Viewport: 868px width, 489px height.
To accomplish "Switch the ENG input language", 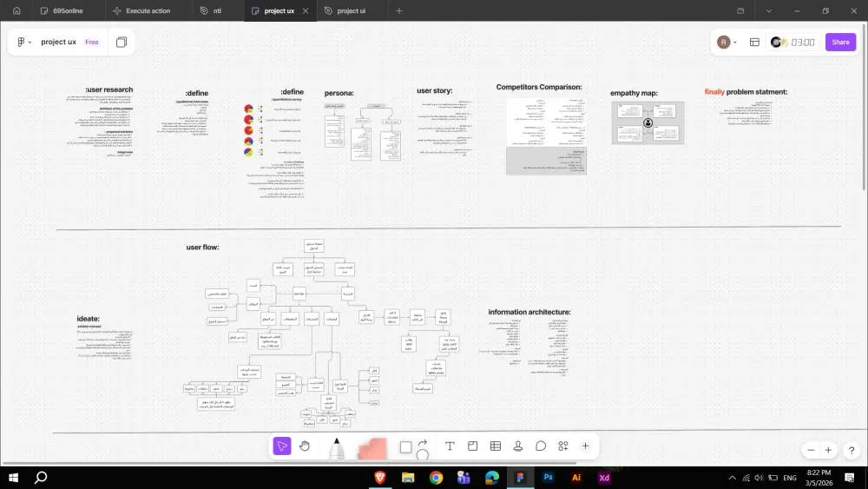I will pyautogui.click(x=790, y=478).
